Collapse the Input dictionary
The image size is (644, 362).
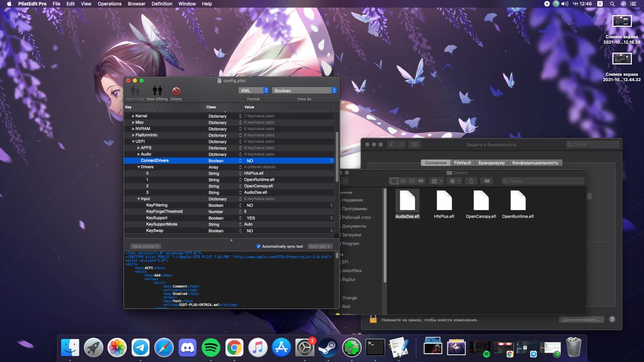click(x=139, y=199)
